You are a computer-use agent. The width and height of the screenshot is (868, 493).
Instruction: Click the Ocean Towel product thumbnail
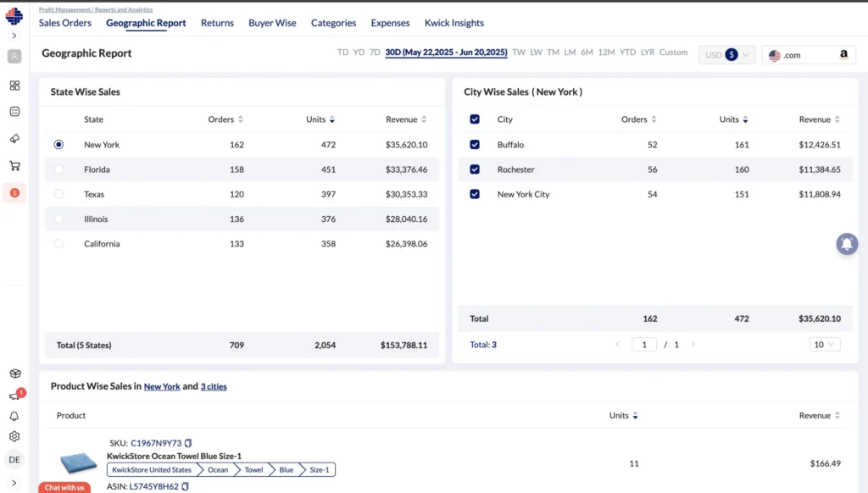(78, 463)
